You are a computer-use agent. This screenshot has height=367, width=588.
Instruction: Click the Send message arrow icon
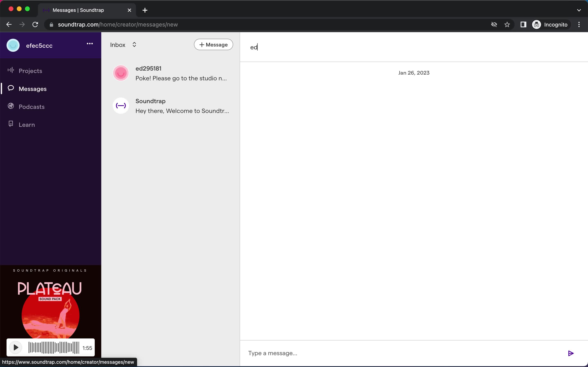coord(571,353)
